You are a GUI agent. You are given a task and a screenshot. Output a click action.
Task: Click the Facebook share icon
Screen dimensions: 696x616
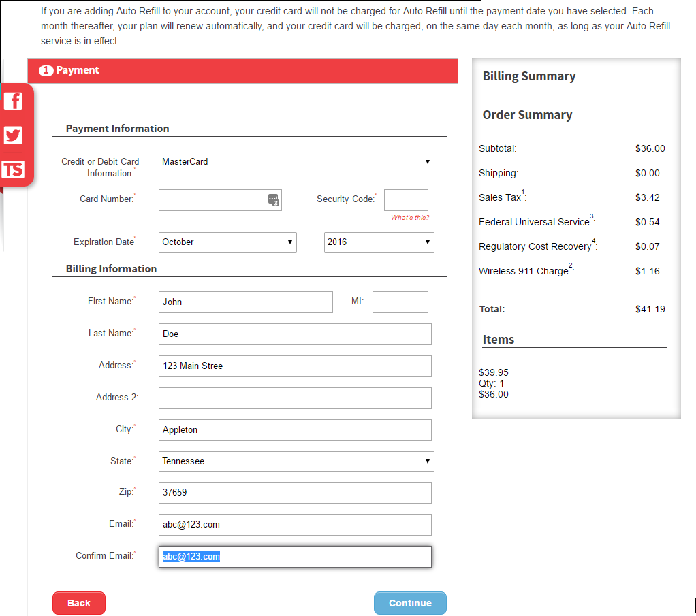coord(13,101)
